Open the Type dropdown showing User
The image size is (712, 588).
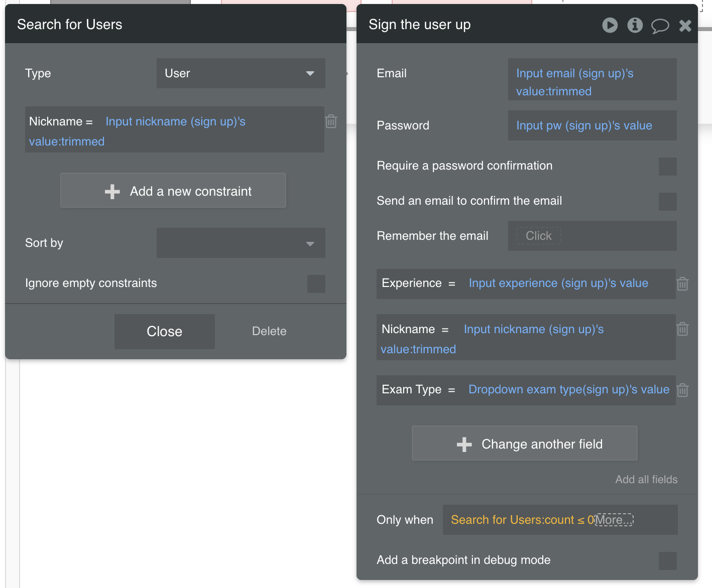(x=241, y=73)
